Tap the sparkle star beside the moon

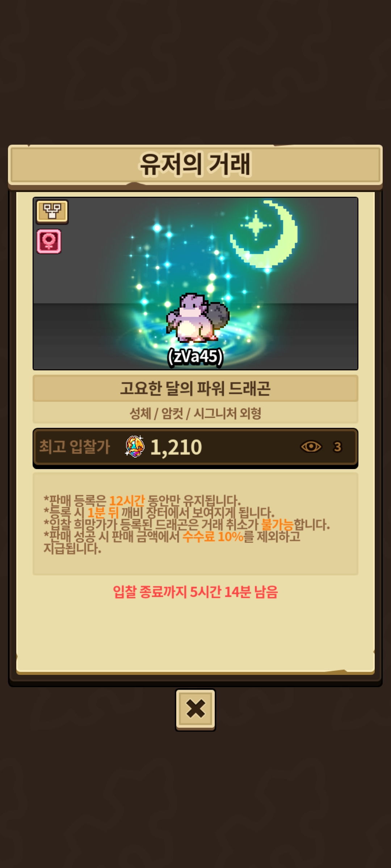[256, 225]
